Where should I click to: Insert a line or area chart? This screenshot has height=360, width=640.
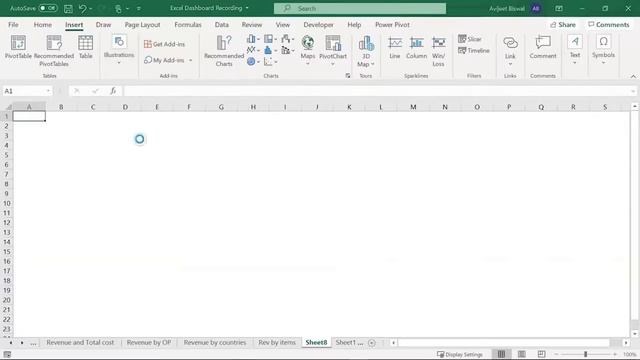pyautogui.click(x=253, y=50)
